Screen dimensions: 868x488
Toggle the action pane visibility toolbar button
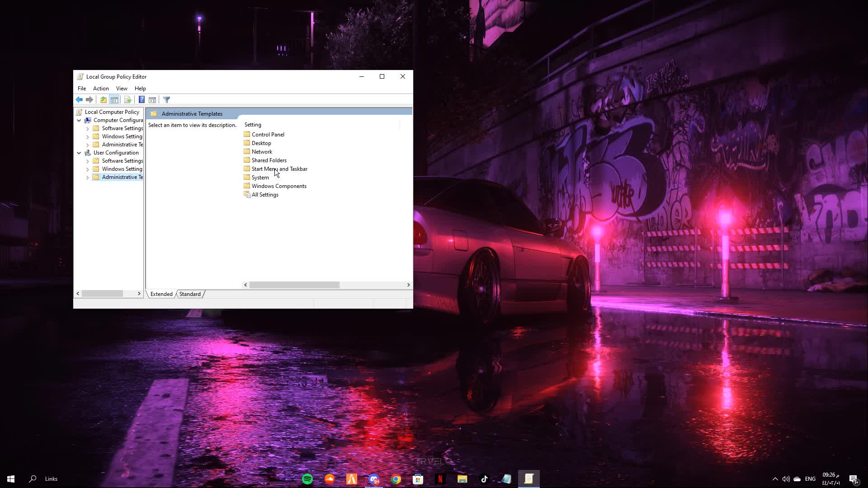[x=153, y=100]
